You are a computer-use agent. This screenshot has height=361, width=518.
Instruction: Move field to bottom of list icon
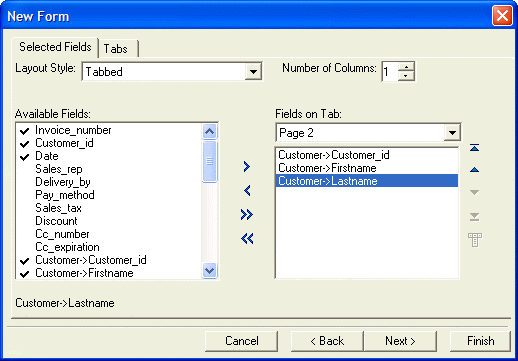(x=474, y=217)
